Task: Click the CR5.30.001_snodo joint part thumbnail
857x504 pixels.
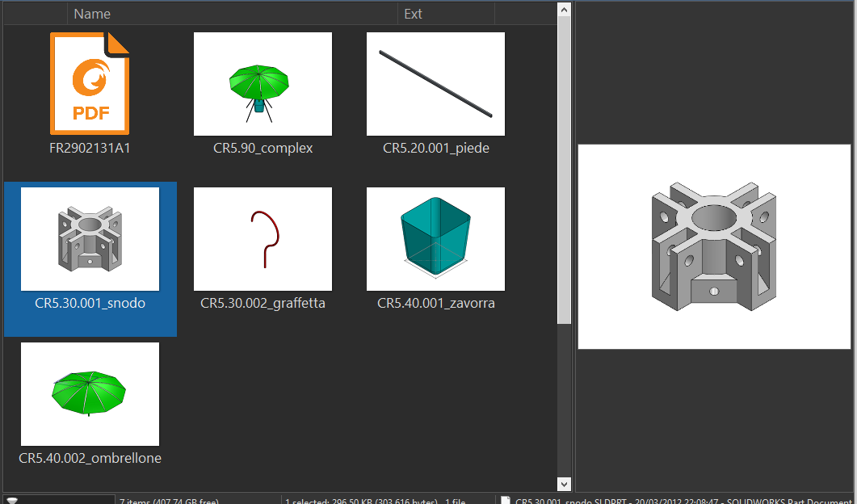Action: pos(90,238)
